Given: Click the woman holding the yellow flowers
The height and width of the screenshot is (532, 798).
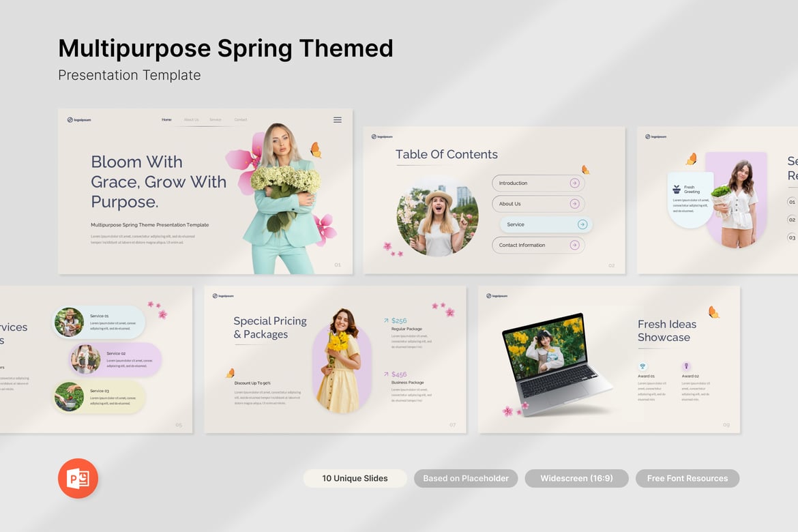Looking at the screenshot, I should tap(342, 359).
